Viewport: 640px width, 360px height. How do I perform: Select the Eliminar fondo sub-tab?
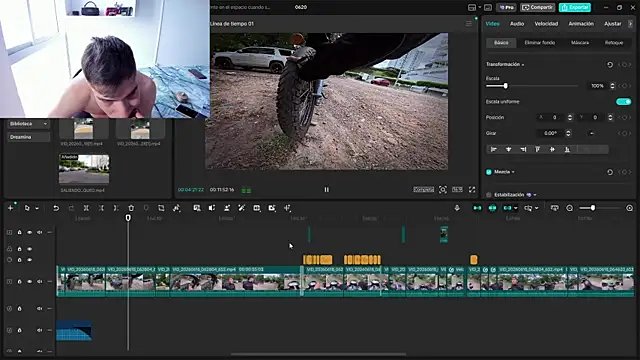point(540,43)
